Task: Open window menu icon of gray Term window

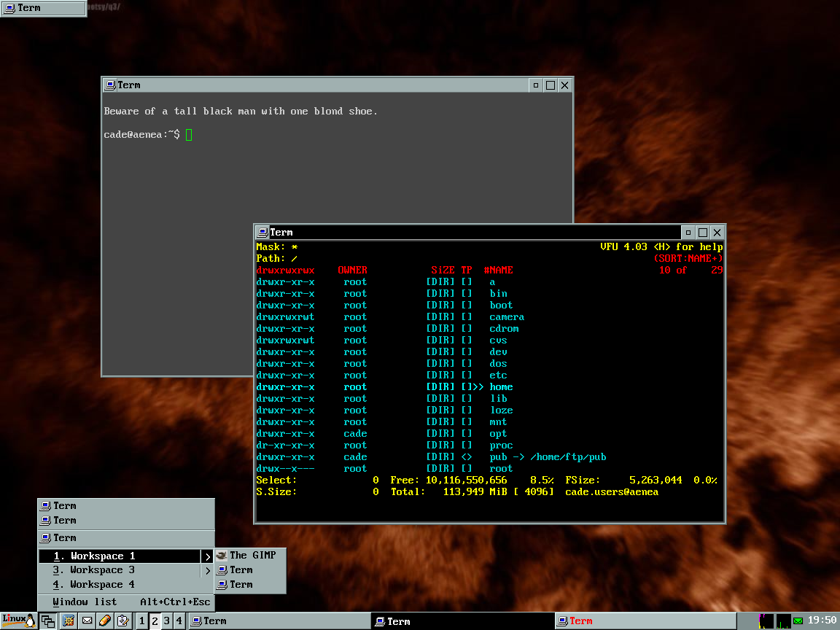Action: click(x=110, y=85)
